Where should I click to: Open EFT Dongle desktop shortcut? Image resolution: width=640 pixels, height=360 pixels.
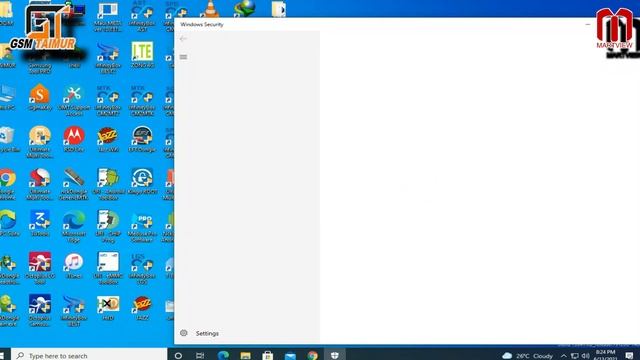click(x=142, y=139)
